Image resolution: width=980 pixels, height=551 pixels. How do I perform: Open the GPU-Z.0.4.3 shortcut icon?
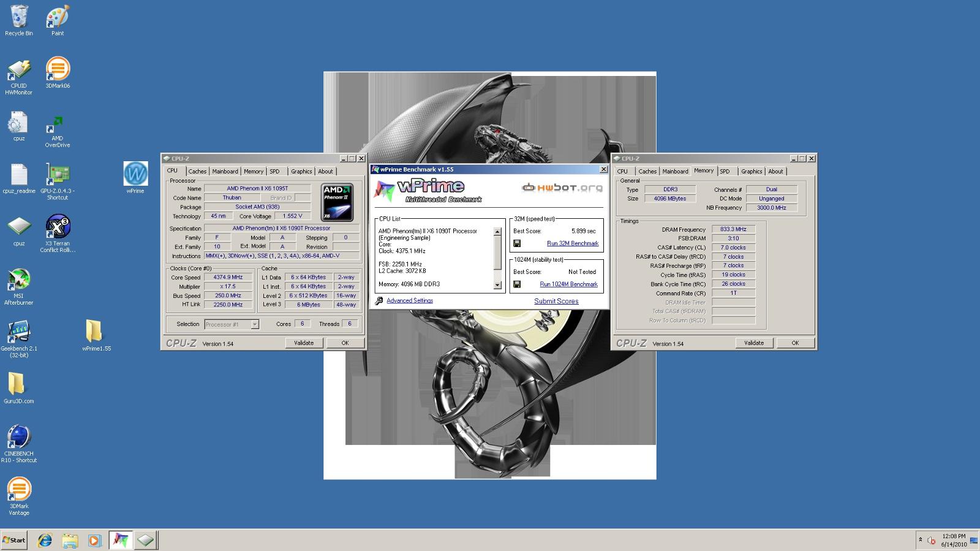click(58, 181)
